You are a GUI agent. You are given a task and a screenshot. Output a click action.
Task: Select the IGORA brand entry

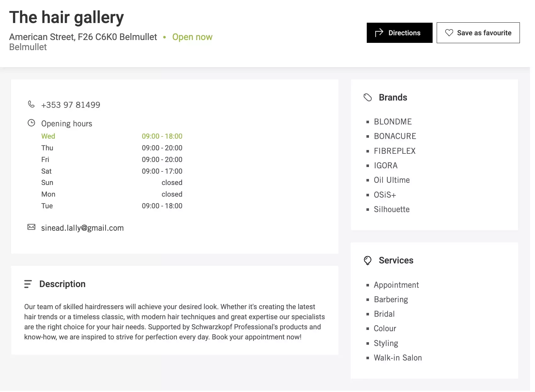point(385,165)
